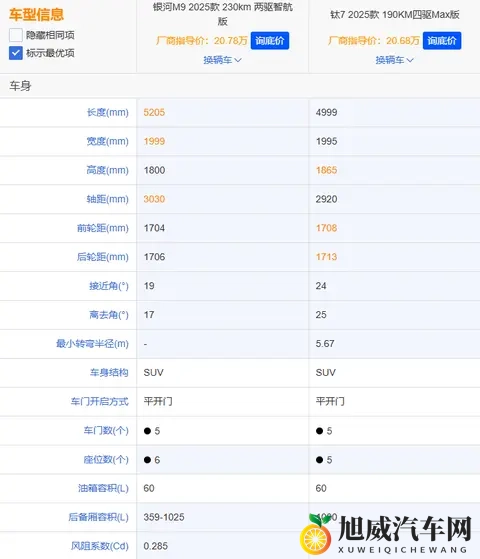480x559 pixels.
Task: Click the 车身 section header
Action: pyautogui.click(x=20, y=86)
